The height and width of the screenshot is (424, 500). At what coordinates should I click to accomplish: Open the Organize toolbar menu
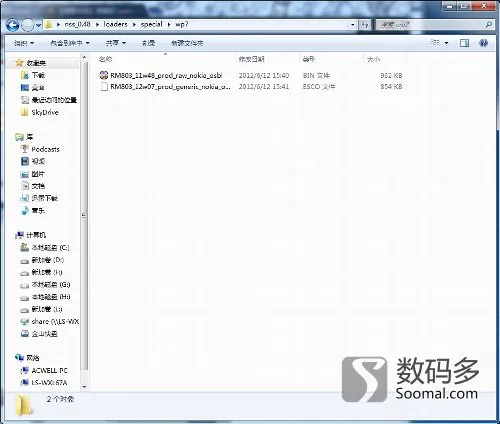click(24, 43)
